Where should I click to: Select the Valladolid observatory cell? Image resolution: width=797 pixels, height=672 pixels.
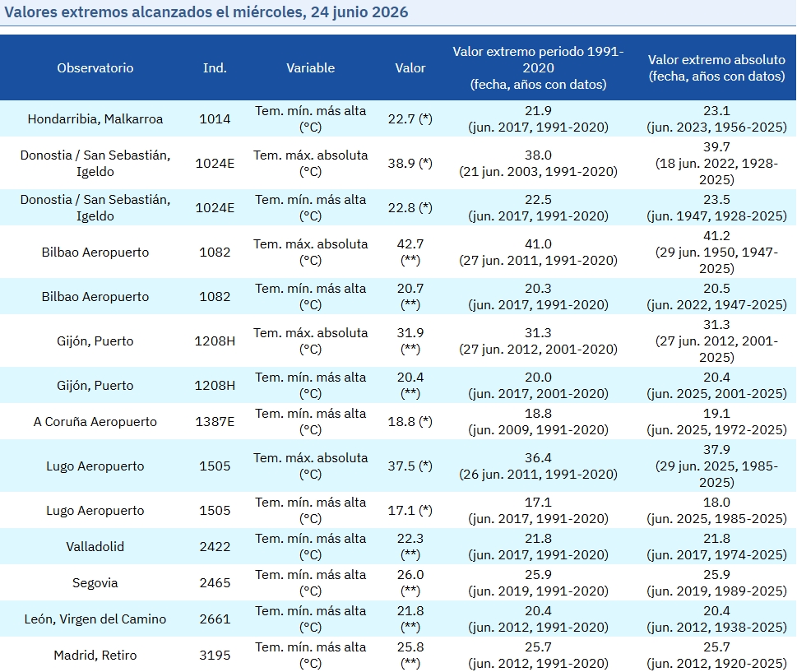(95, 546)
